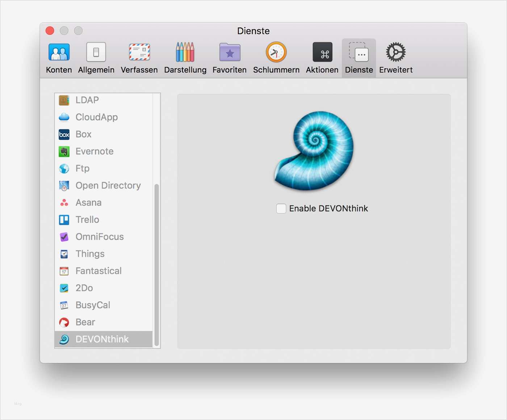507x420 pixels.
Task: Select the Darstellung appearance pane
Action: 185,57
